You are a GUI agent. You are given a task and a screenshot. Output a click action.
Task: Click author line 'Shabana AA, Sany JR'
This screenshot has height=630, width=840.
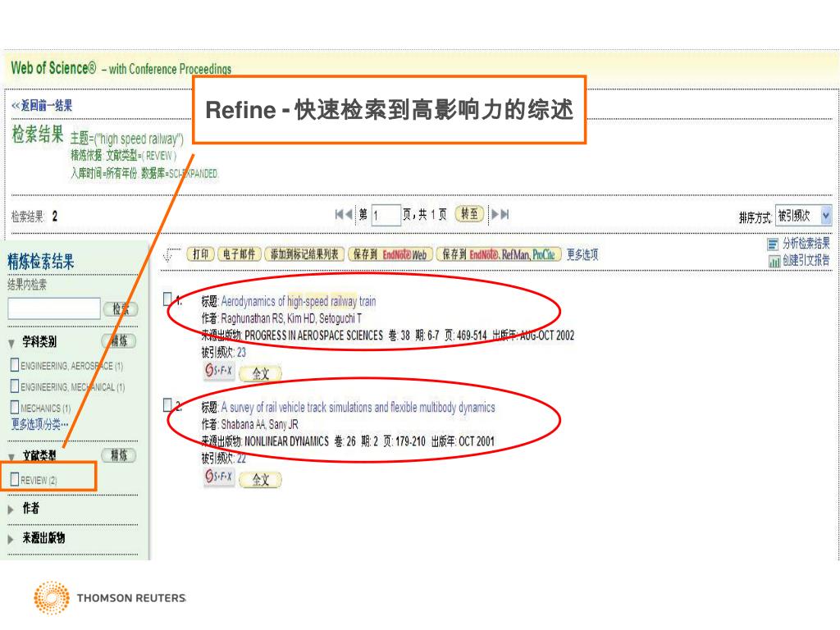click(260, 425)
